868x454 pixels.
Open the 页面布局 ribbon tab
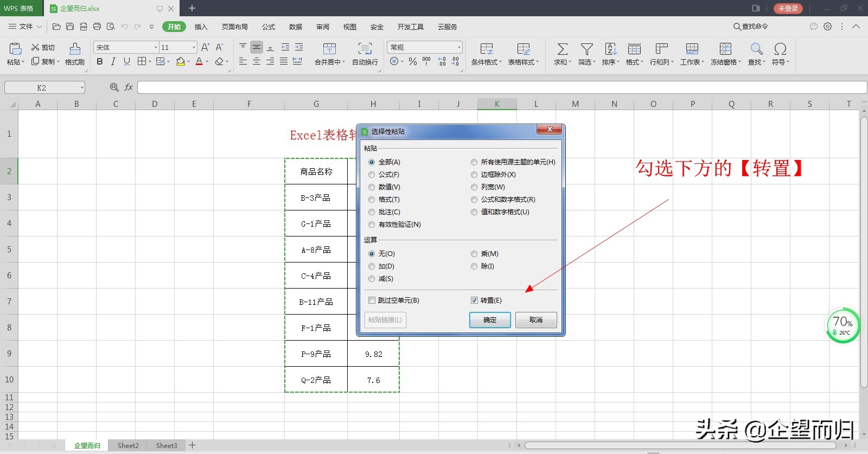click(x=235, y=27)
